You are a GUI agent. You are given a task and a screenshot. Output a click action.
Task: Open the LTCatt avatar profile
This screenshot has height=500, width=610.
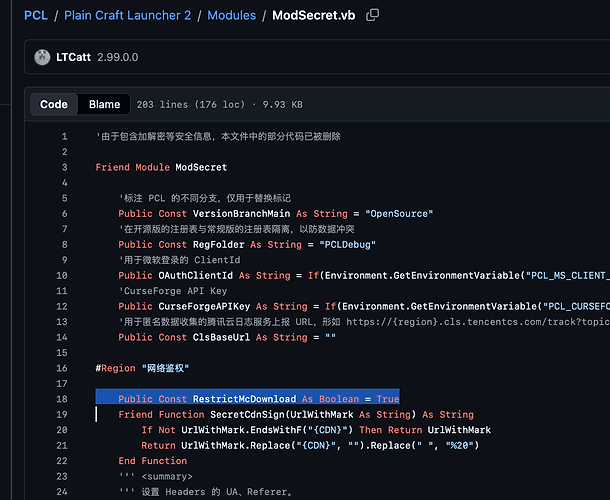(42, 57)
